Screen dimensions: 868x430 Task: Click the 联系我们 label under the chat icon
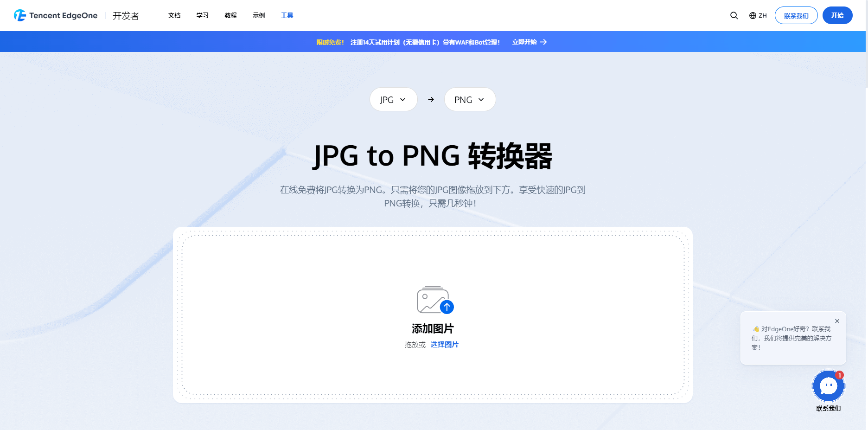pyautogui.click(x=829, y=409)
